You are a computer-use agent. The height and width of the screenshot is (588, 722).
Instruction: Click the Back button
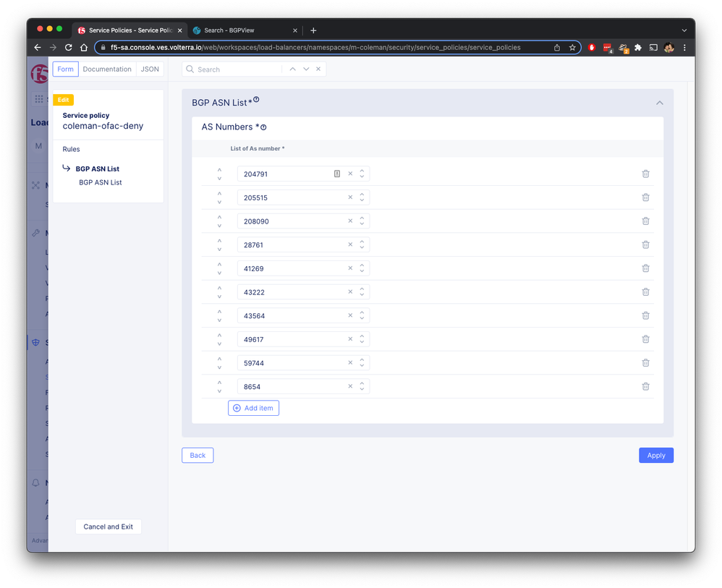tap(198, 456)
